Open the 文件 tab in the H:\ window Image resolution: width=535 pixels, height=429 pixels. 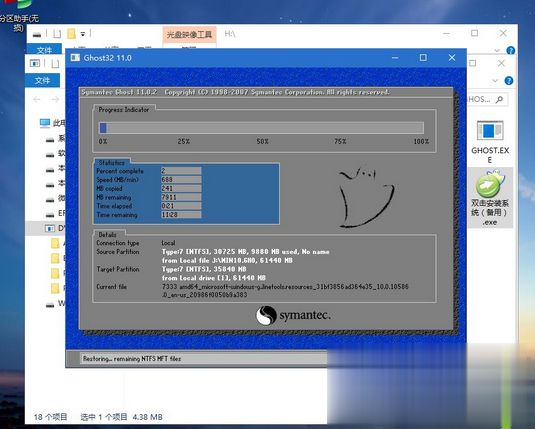[x=44, y=50]
